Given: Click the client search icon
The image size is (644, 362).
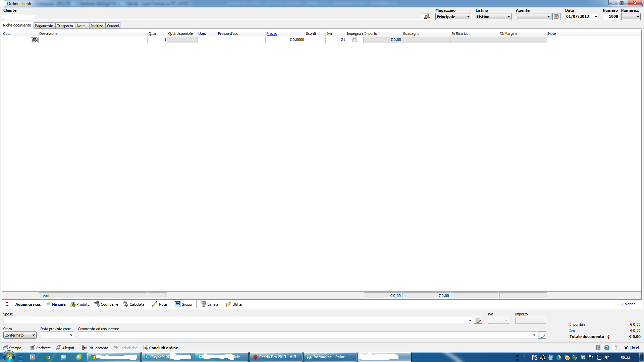Looking at the screenshot, I should (427, 17).
